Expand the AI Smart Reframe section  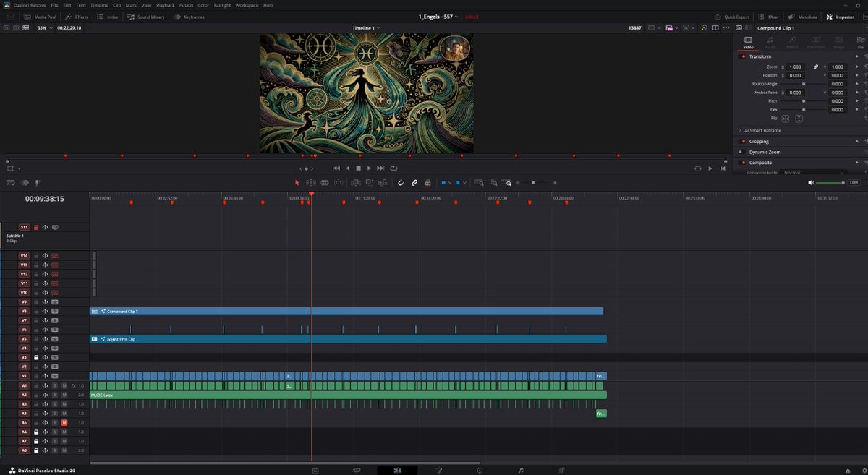[740, 131]
